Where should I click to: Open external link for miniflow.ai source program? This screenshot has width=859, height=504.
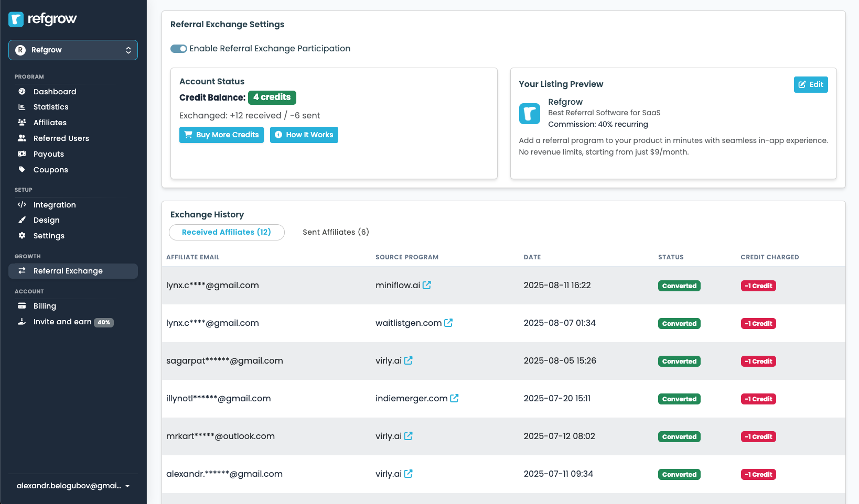pos(427,284)
